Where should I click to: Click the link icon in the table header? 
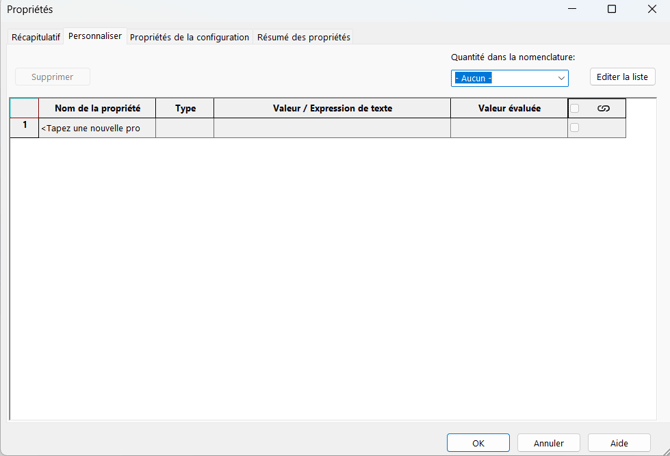(x=603, y=109)
